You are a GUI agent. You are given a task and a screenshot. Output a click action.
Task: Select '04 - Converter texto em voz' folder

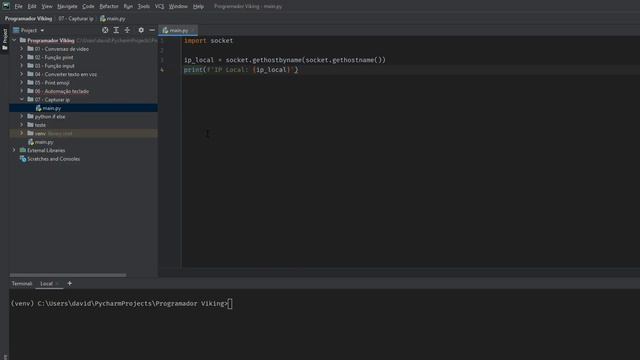point(66,74)
